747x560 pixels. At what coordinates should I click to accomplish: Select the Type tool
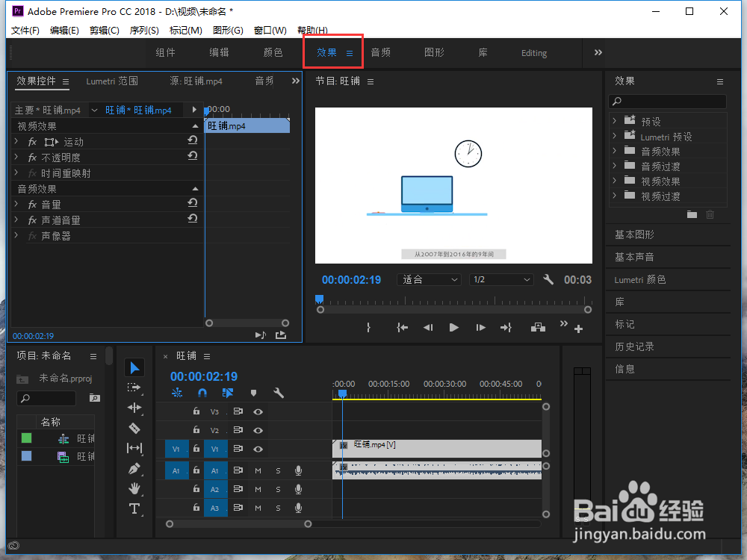pyautogui.click(x=134, y=508)
